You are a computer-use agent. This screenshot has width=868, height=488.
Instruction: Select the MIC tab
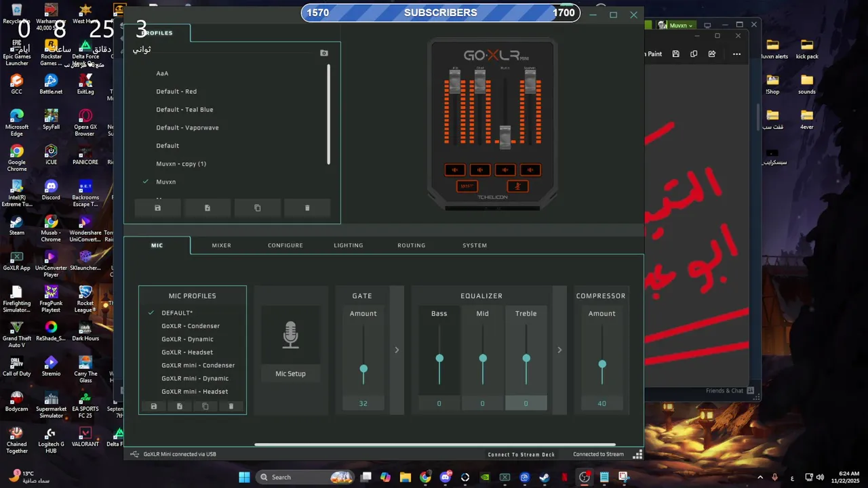point(157,245)
